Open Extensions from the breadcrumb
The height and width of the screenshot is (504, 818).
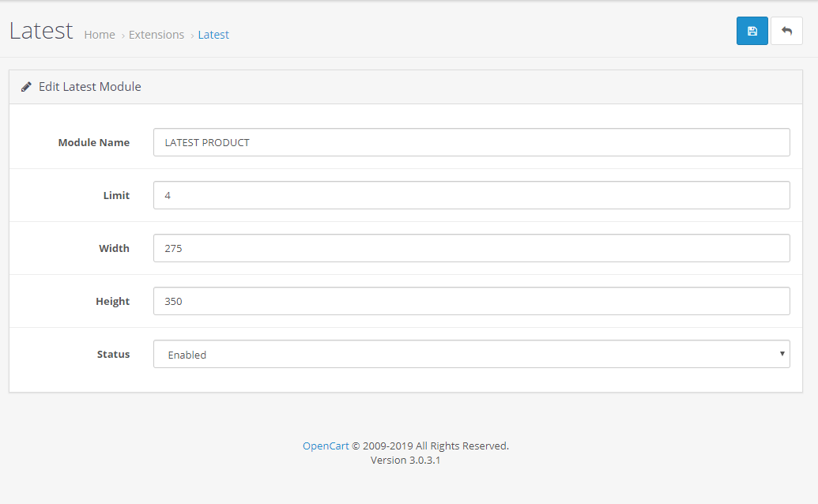[x=156, y=35]
